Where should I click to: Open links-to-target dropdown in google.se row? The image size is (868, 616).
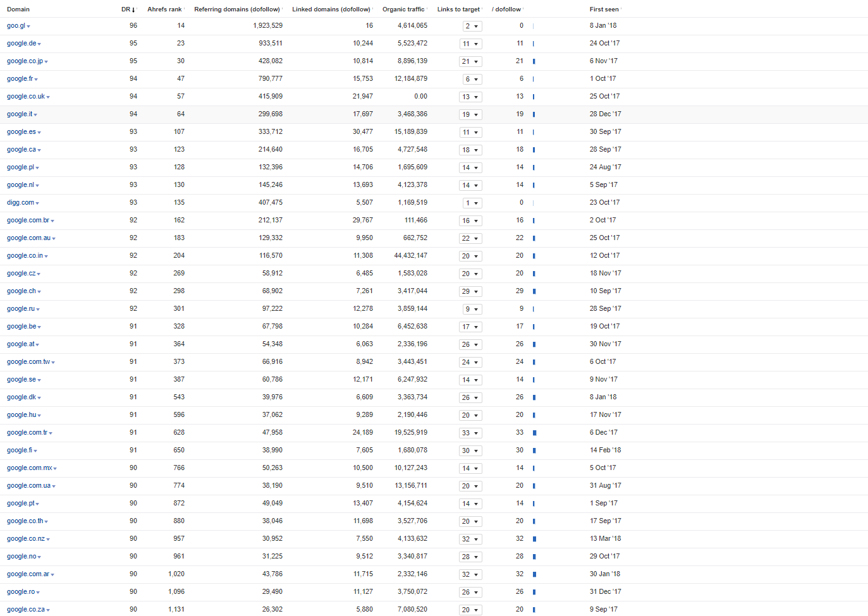pos(470,380)
